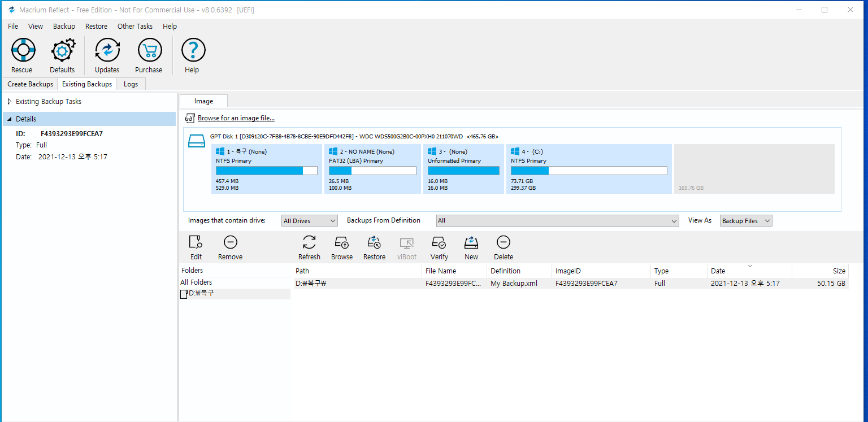
Task: Open the Defaults settings gear
Action: click(x=62, y=51)
